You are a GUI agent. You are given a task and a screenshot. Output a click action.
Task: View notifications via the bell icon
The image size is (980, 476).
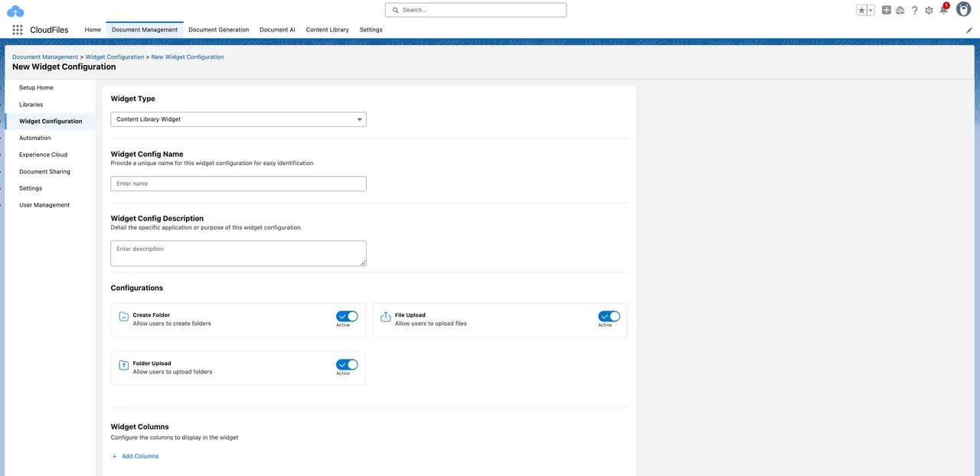tap(943, 10)
